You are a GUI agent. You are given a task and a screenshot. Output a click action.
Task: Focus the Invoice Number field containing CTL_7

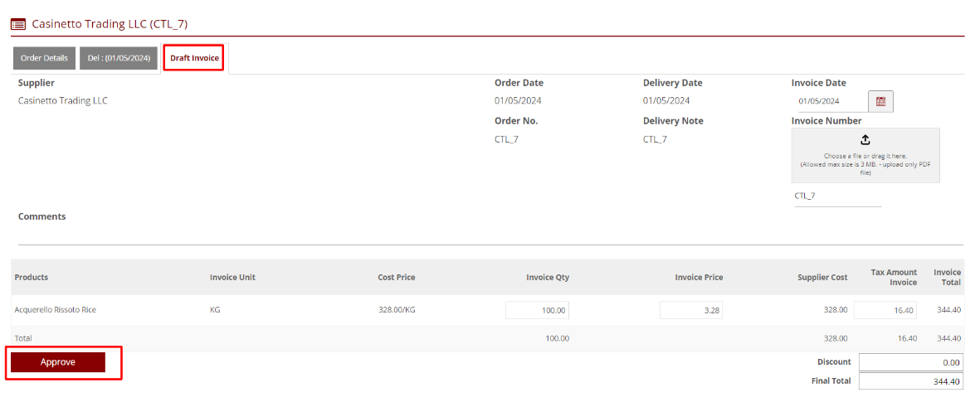836,196
